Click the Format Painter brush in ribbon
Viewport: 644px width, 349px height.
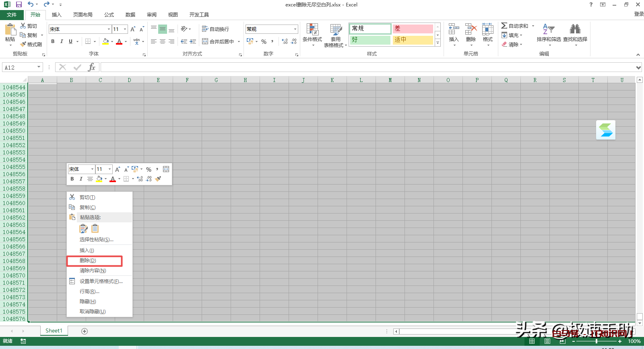point(31,44)
